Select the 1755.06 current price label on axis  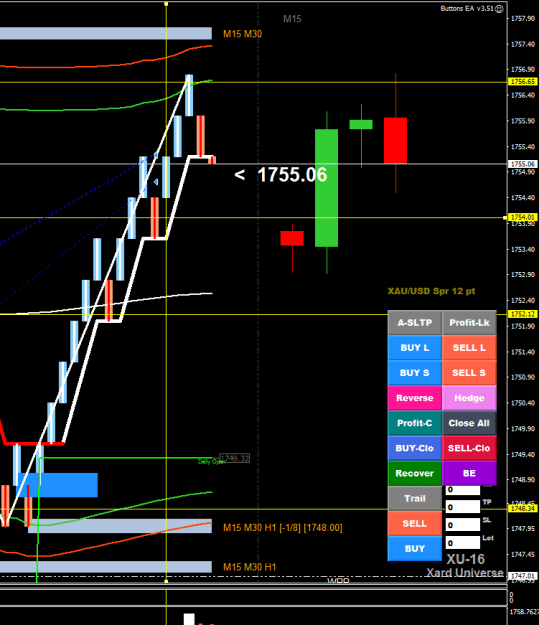coord(523,164)
